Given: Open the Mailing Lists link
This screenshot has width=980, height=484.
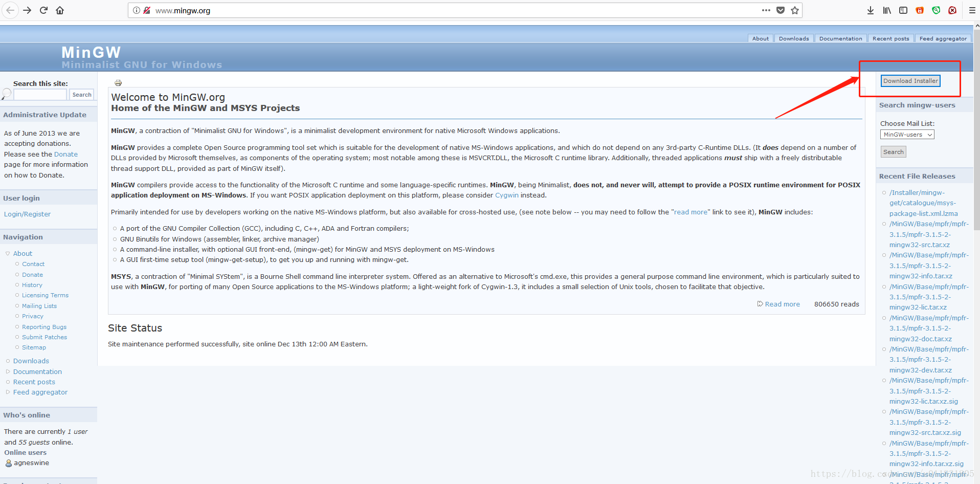Looking at the screenshot, I should (39, 306).
